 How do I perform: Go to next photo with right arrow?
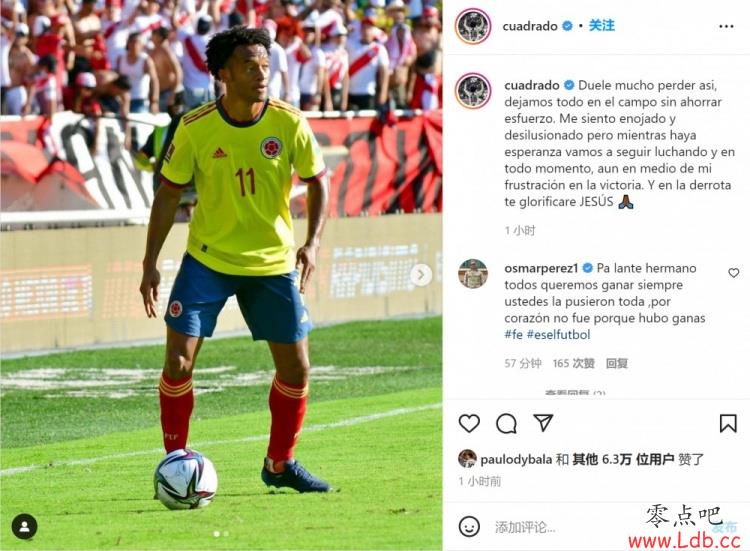point(421,275)
